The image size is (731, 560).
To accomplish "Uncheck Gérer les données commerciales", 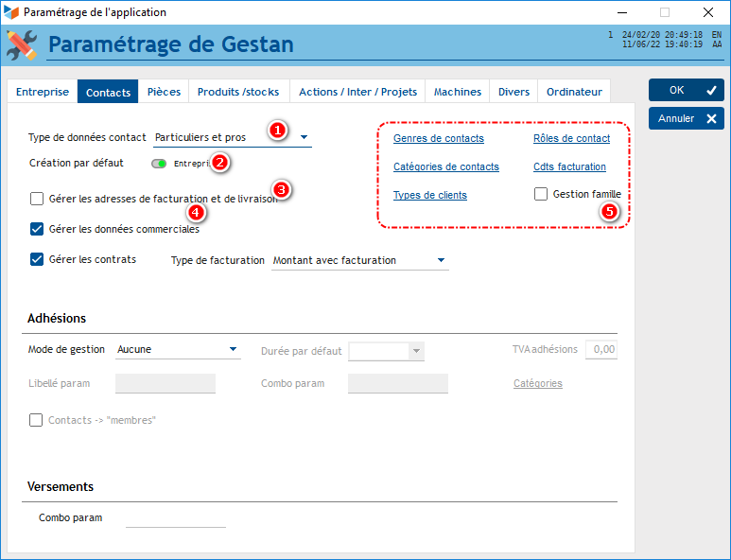I will 37,229.
